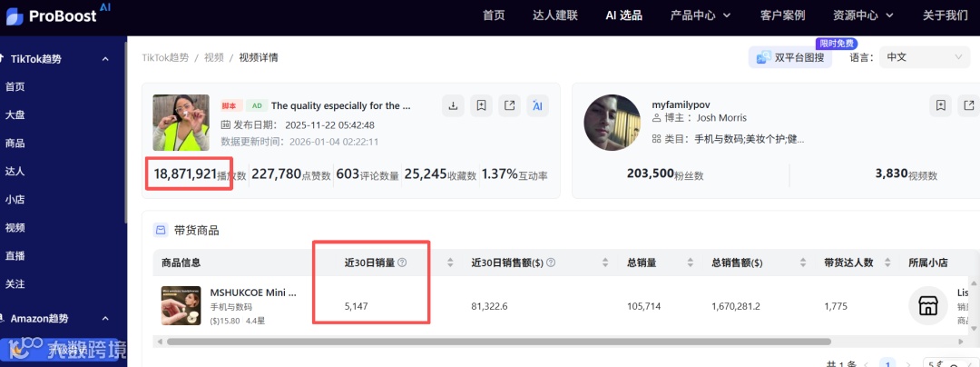
Task: Click the 带货商品 section icon
Action: [161, 230]
